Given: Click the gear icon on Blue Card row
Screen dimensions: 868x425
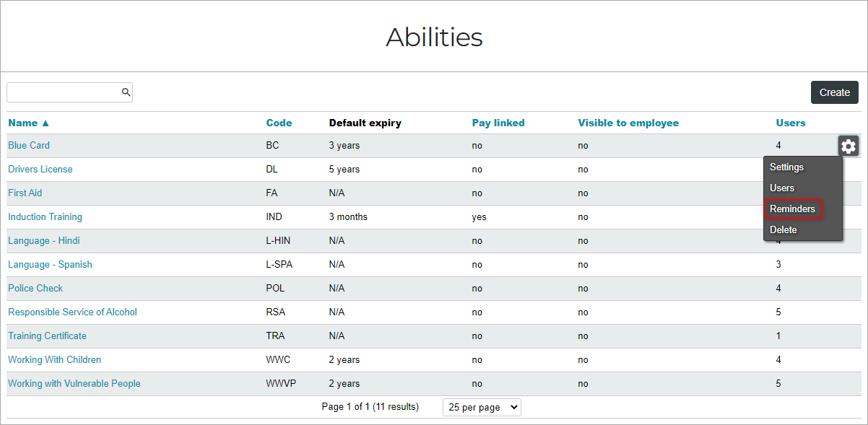Looking at the screenshot, I should tap(849, 146).
